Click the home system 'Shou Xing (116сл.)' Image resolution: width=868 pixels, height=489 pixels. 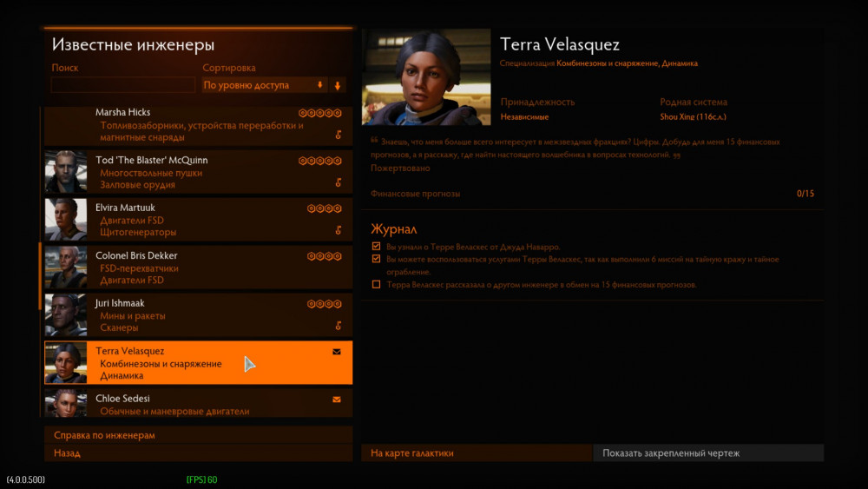693,117
